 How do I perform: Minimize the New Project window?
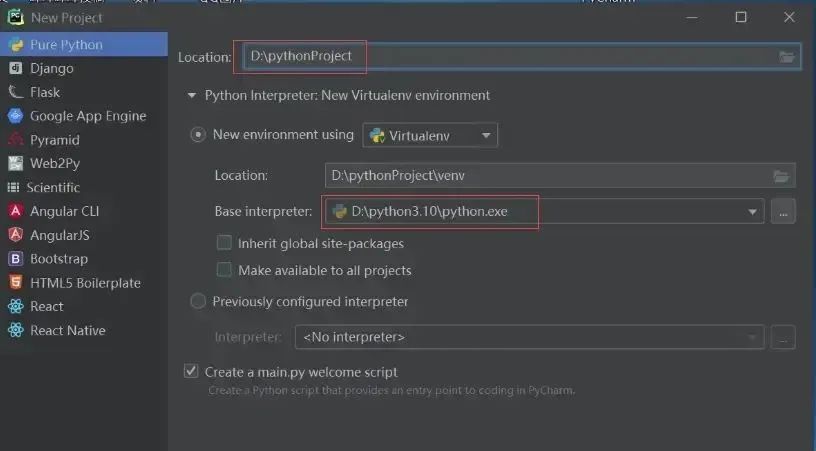[692, 17]
